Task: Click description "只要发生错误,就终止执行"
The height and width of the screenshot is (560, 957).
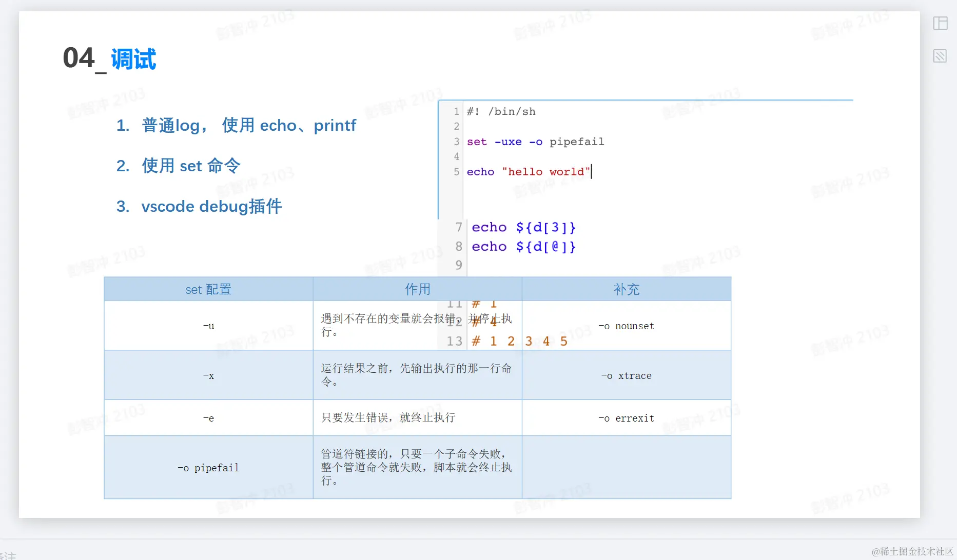Action: (388, 417)
